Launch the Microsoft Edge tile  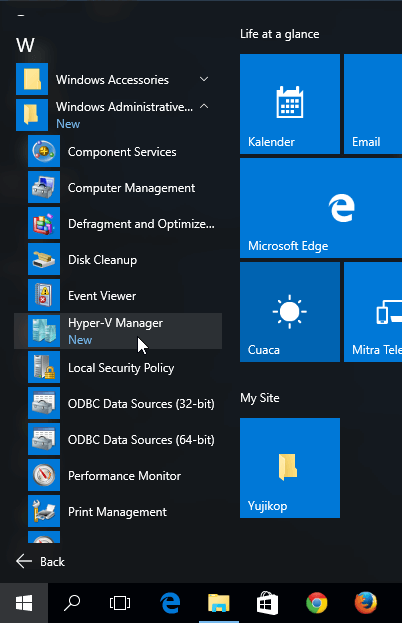click(321, 208)
